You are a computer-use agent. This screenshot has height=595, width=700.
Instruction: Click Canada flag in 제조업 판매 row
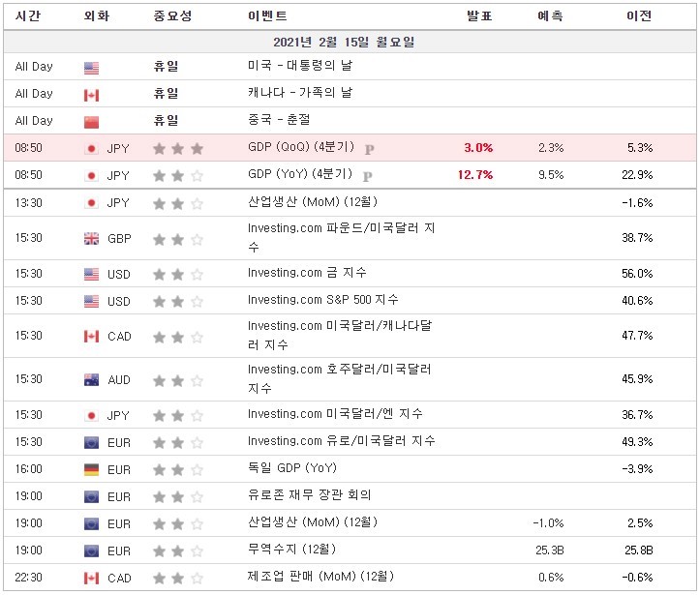[x=91, y=579]
